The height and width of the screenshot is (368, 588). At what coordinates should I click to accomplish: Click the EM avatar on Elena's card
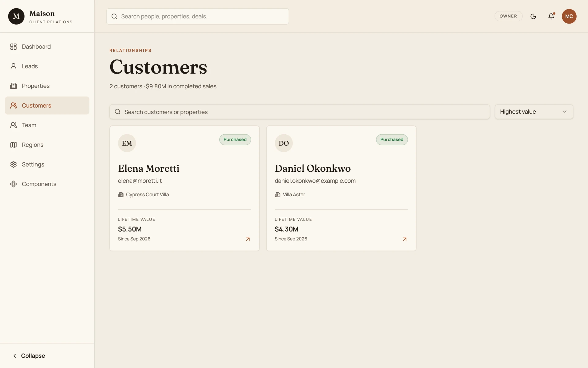click(127, 143)
